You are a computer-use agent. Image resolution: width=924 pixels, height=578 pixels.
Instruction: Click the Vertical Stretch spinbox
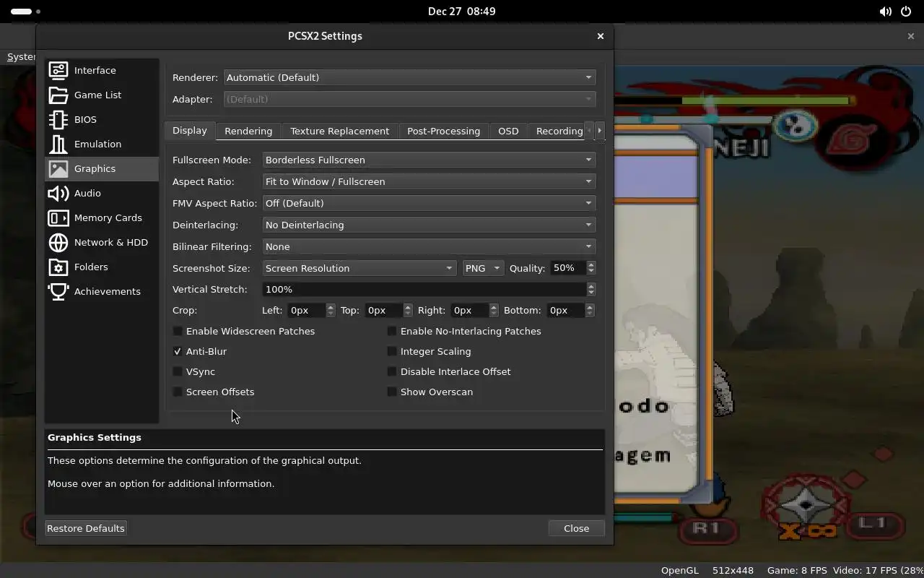(429, 289)
